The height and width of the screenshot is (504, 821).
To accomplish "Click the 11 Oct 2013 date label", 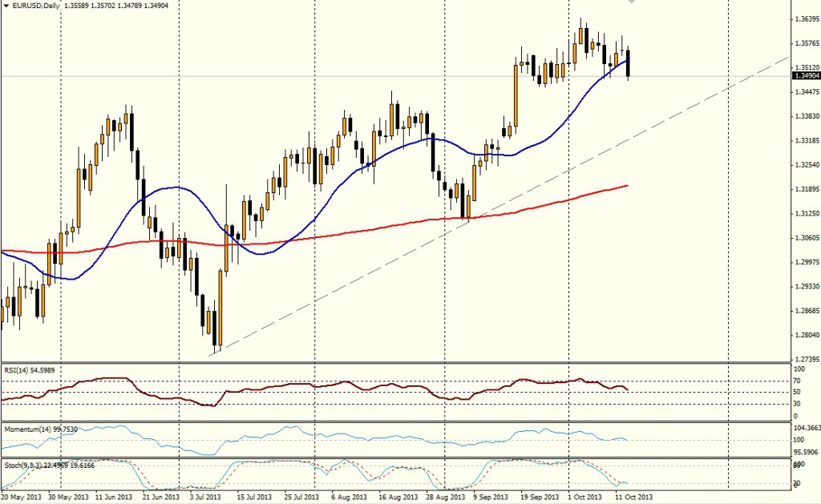I will coord(633,497).
